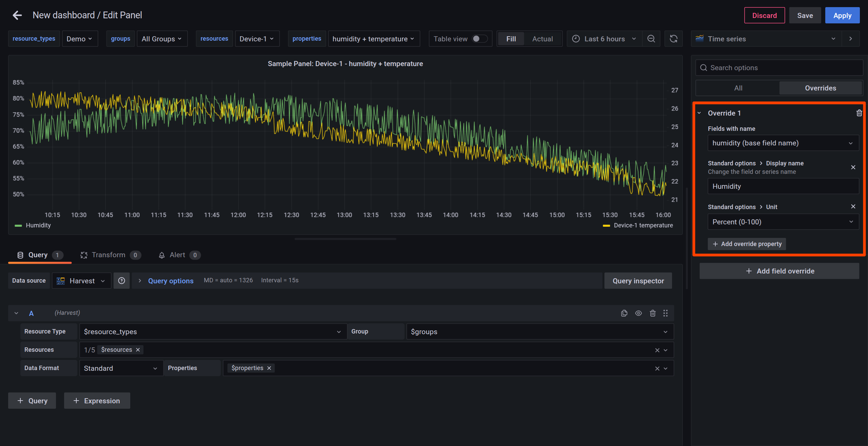Click the drag handle of query A
The image size is (868, 446).
click(x=665, y=313)
